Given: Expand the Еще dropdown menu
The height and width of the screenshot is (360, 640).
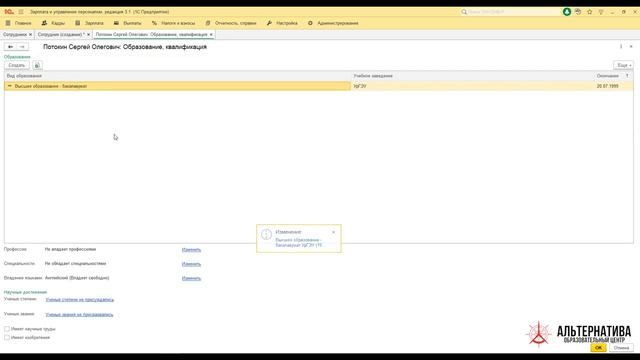Looking at the screenshot, I should click(623, 65).
